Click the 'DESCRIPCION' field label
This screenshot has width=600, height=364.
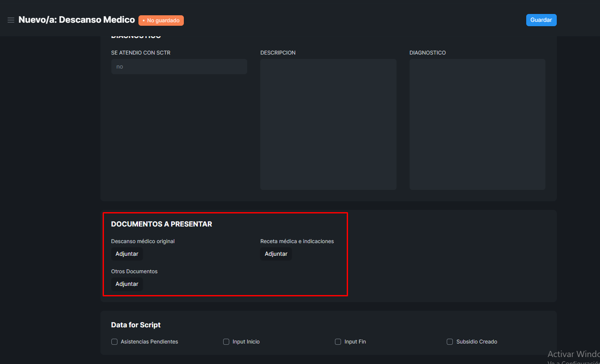coord(278,53)
